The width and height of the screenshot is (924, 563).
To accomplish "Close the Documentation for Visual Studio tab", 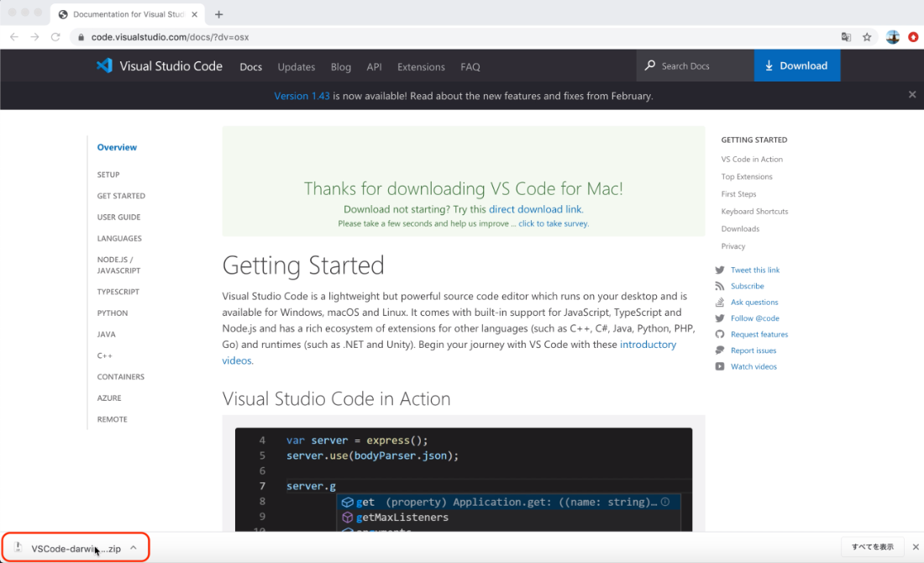I will click(x=195, y=14).
